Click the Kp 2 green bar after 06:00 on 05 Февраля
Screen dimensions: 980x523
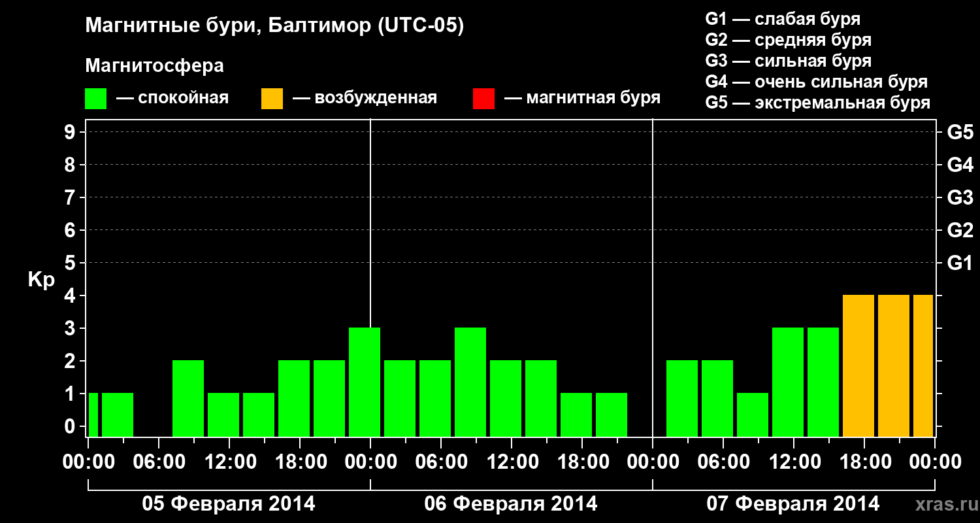tap(188, 399)
